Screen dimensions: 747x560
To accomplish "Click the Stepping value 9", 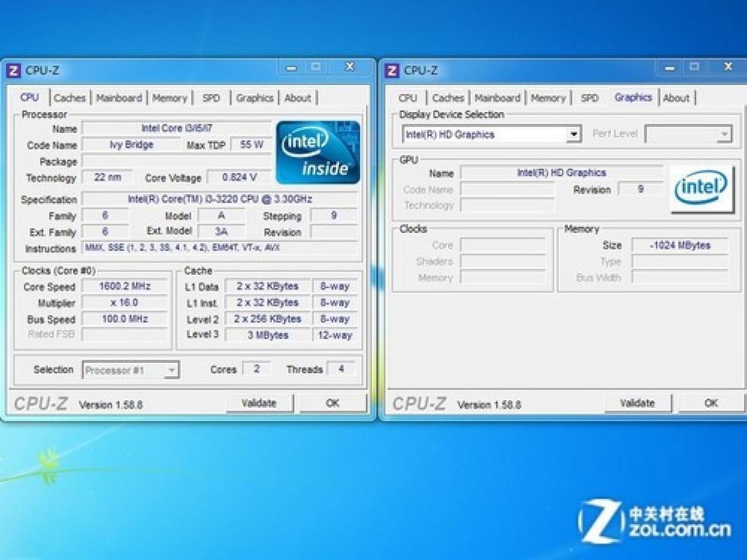I will tap(334, 215).
